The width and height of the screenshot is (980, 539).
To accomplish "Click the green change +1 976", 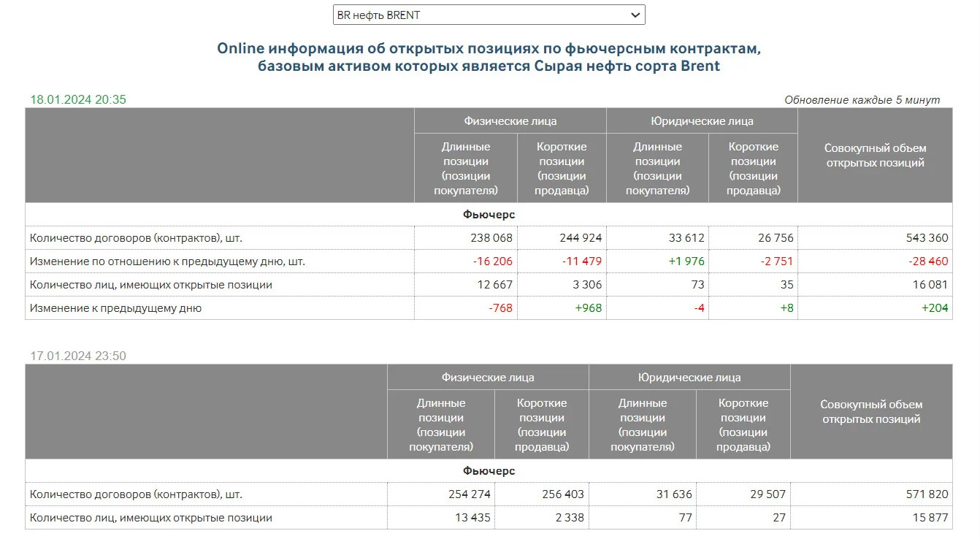I will (x=686, y=261).
